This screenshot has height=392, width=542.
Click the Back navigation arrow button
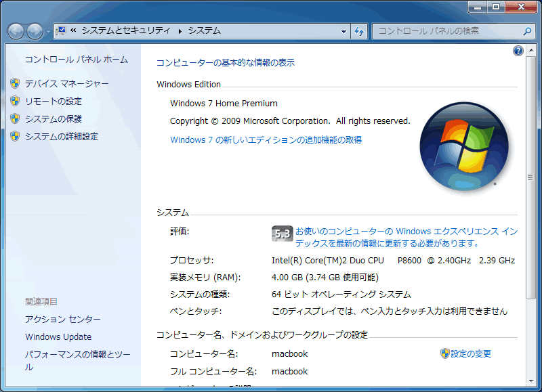(x=16, y=32)
